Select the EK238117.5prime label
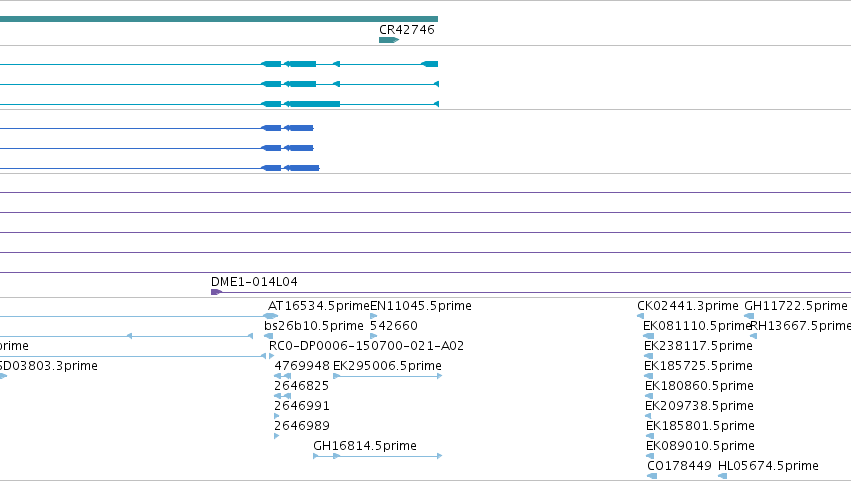This screenshot has width=851, height=481. [x=698, y=346]
